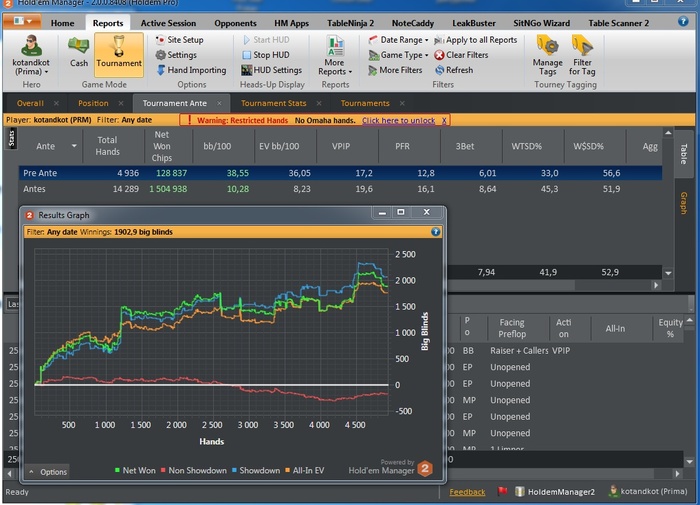700x505 pixels.
Task: Open the Table Scanner 2 tab
Action: pos(618,23)
